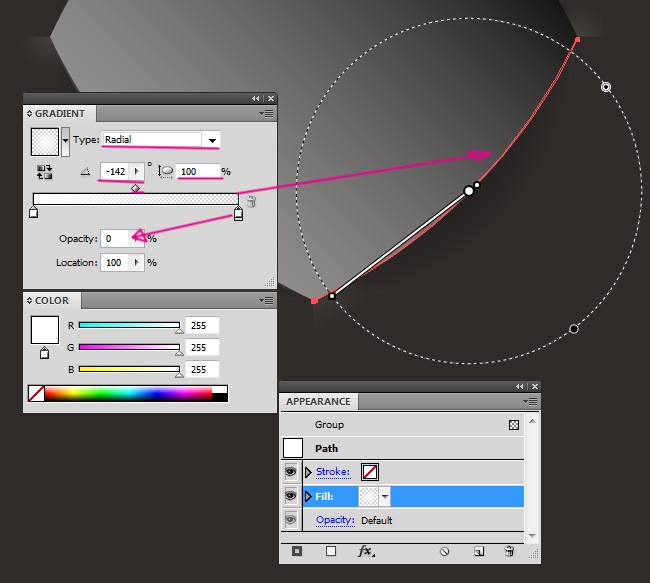Delete selected item in Appearance panel
The width and height of the screenshot is (650, 583).
509,551
